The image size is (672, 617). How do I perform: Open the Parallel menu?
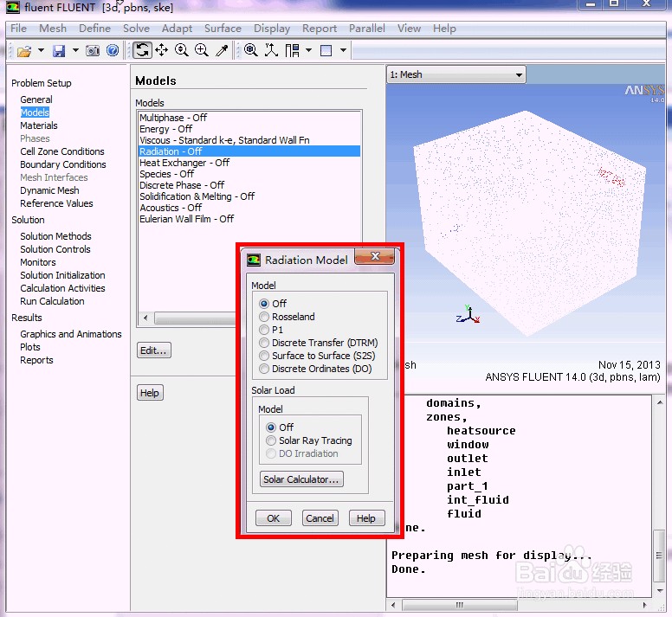(x=367, y=29)
